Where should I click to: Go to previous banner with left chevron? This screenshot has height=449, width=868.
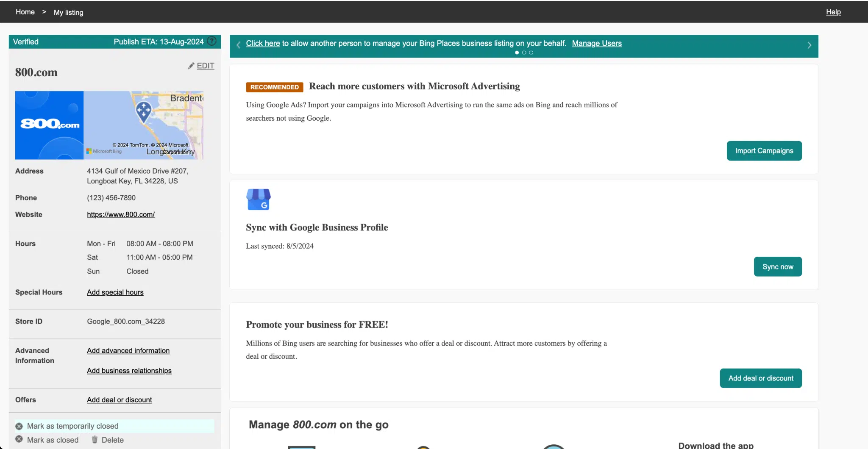point(239,45)
